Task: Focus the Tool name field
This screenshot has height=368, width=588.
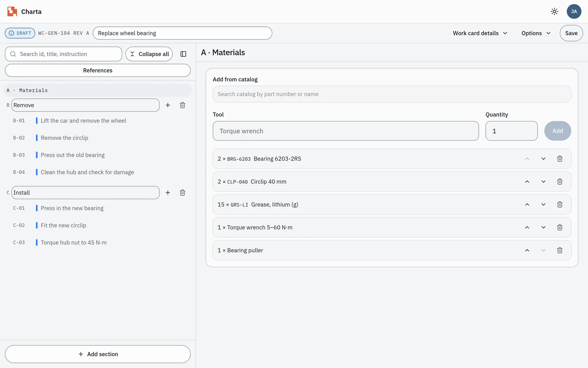Action: coord(345,131)
